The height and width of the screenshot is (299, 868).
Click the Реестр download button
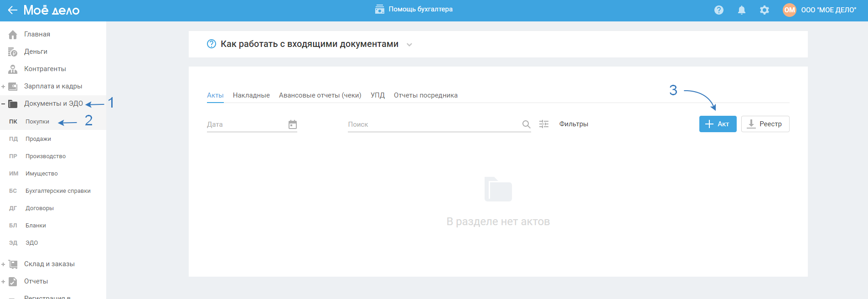coord(765,124)
